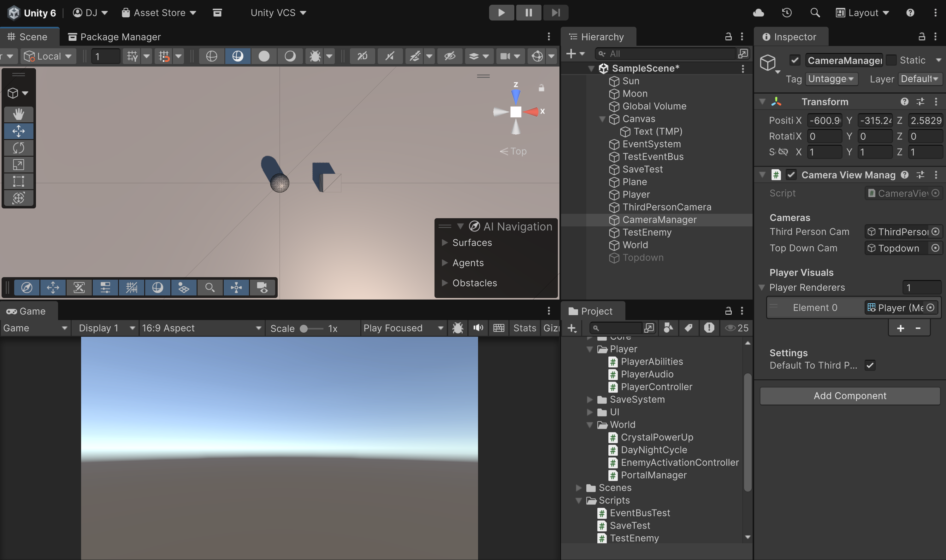Open the Layout menu
Screen dimensions: 946x560
[862, 13]
